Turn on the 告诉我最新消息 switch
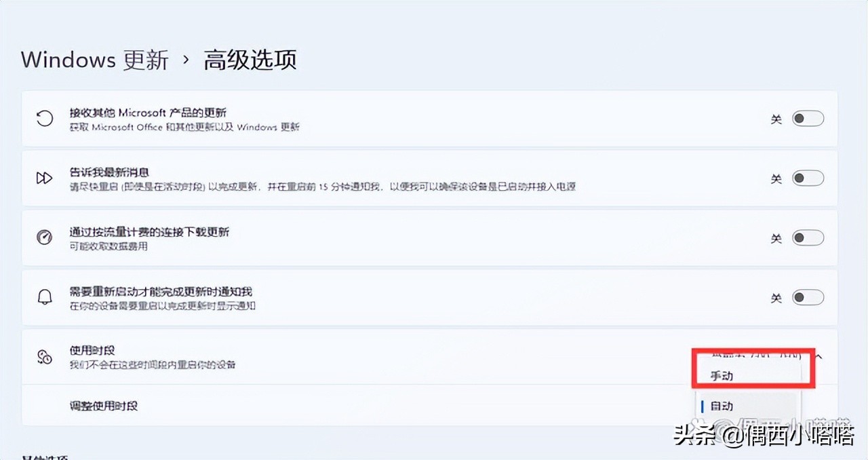This screenshot has height=460, width=868. pyautogui.click(x=807, y=178)
